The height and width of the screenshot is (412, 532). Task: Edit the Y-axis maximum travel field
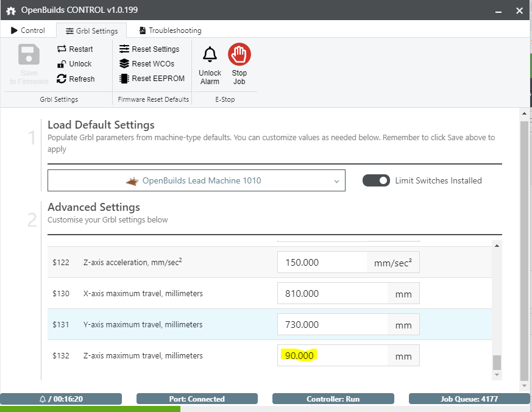click(332, 325)
